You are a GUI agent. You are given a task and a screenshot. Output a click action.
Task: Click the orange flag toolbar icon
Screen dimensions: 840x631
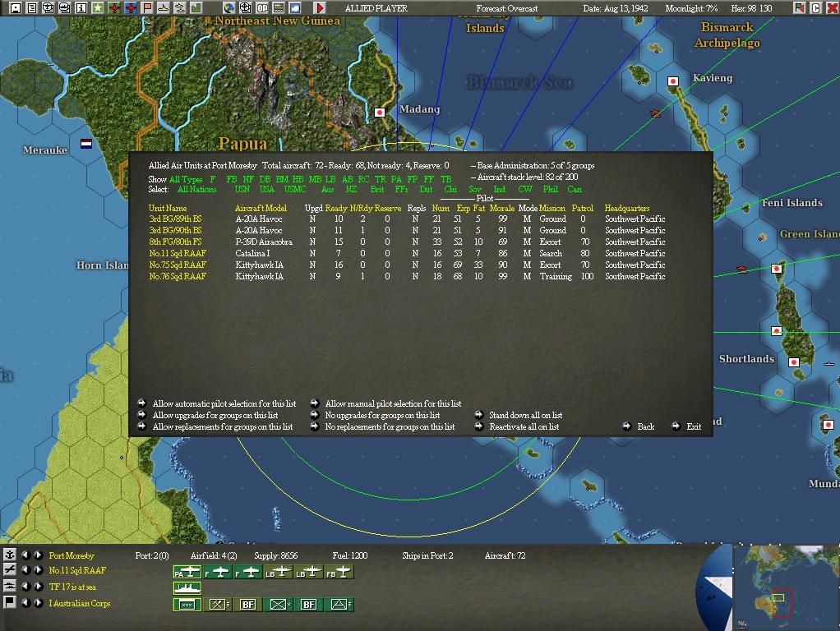coord(147,8)
